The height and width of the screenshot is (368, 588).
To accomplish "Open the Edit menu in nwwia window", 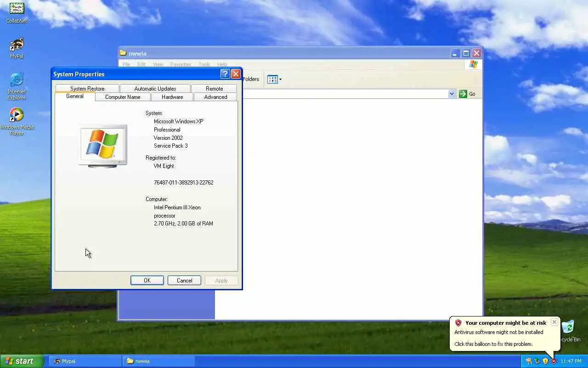I will (x=141, y=64).
